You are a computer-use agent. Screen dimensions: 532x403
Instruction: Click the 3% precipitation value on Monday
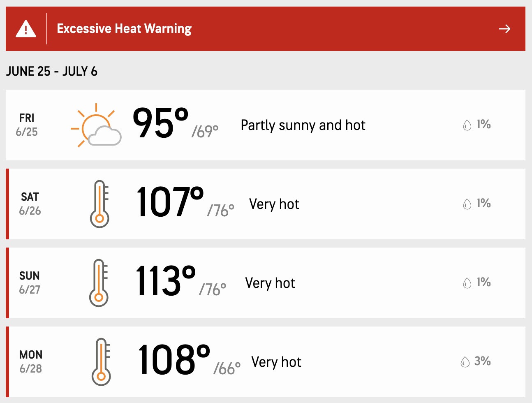(x=482, y=361)
